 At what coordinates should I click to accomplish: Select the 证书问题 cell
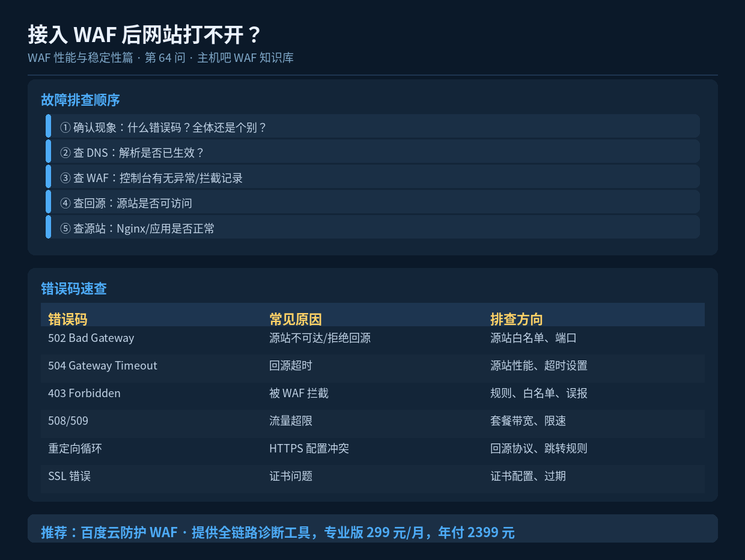pyautogui.click(x=291, y=476)
